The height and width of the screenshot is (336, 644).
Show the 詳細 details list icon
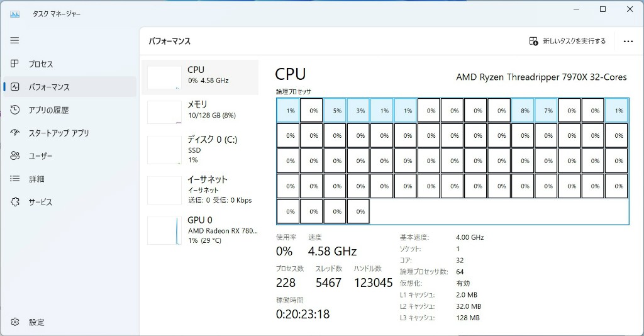pos(15,179)
